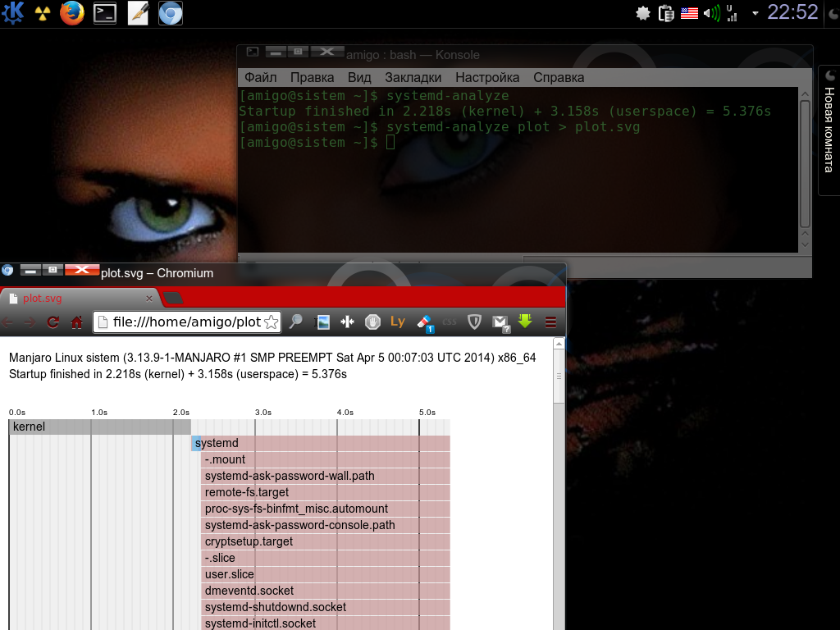840x630 pixels.
Task: Launch Firefox from the panel
Action: click(x=72, y=13)
